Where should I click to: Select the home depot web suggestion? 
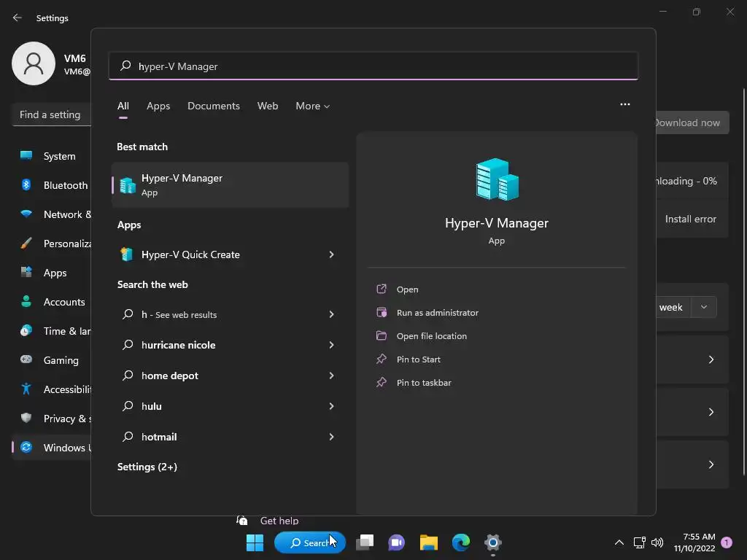(169, 376)
